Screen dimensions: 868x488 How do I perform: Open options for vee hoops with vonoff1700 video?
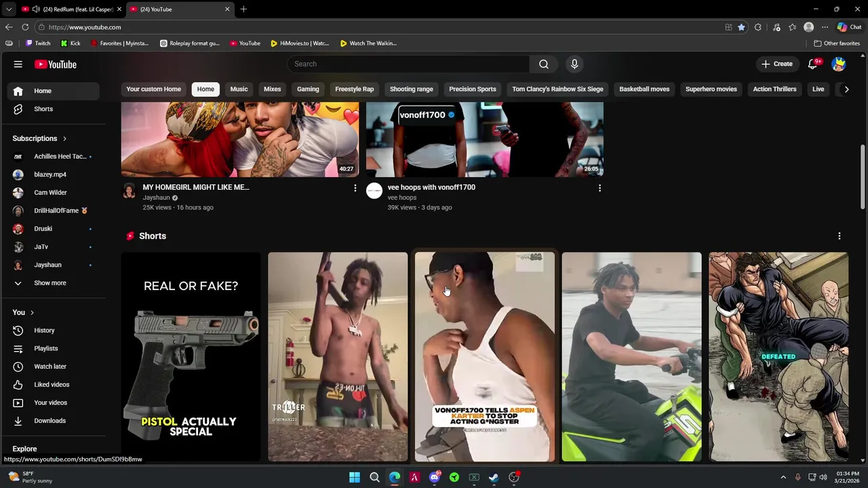click(599, 188)
